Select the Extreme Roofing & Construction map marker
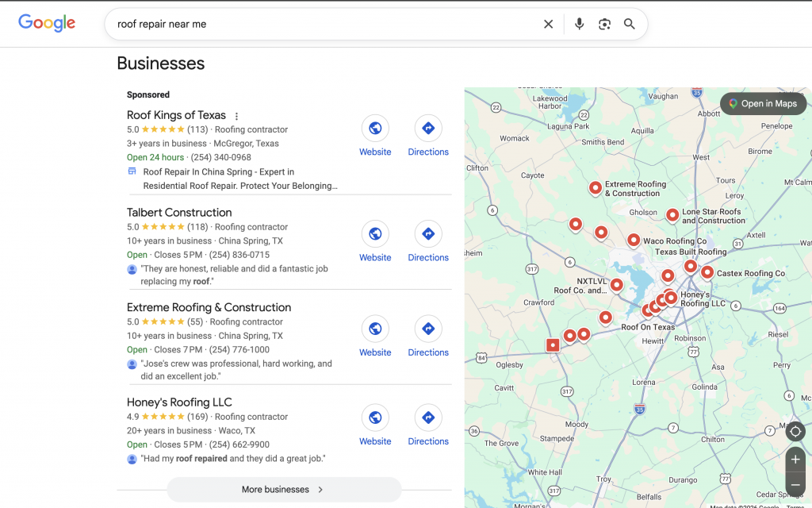The width and height of the screenshot is (812, 508). pyautogui.click(x=596, y=188)
